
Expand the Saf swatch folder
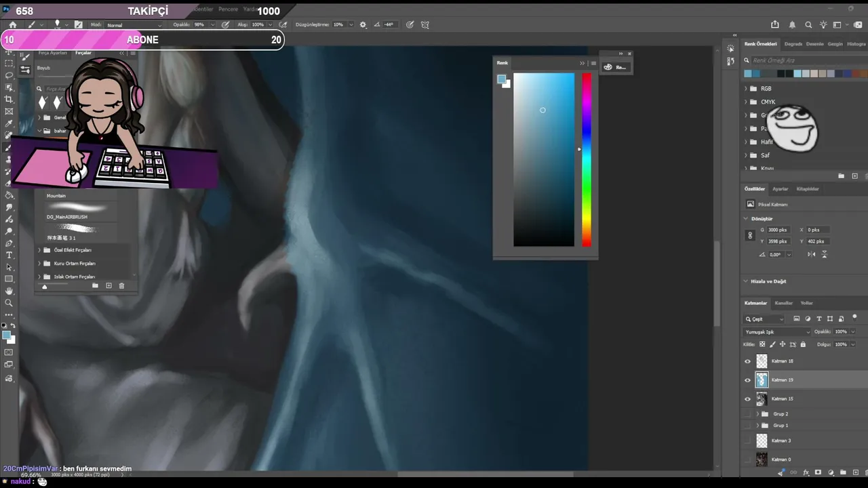pyautogui.click(x=746, y=155)
